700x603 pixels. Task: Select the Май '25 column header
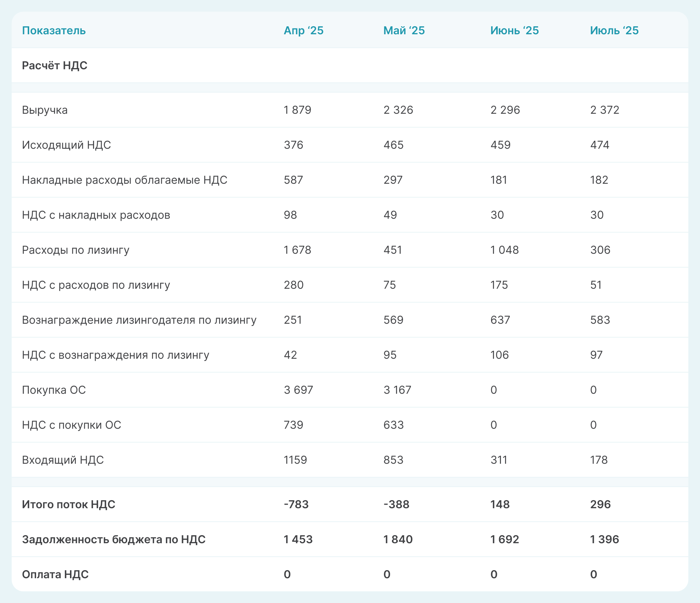point(404,31)
